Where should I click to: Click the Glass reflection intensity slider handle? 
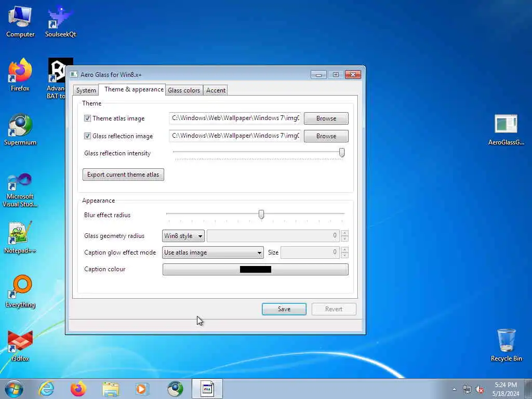click(x=342, y=153)
